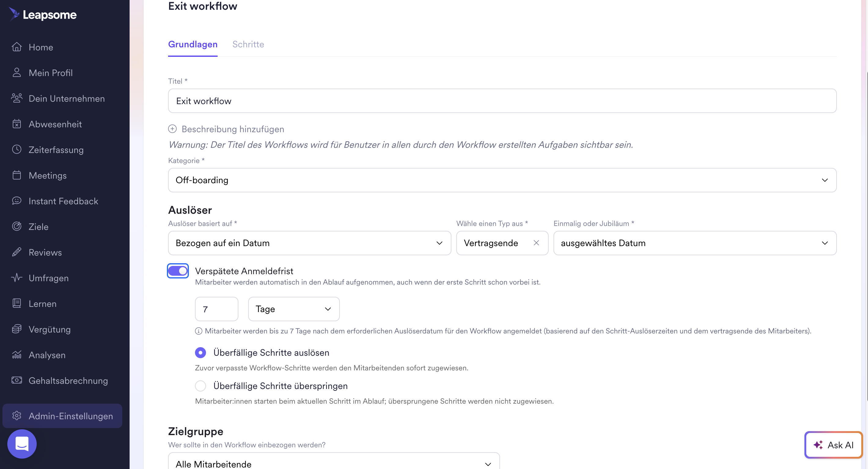
Task: Clear the Vertragsende selection with X
Action: [536, 243]
